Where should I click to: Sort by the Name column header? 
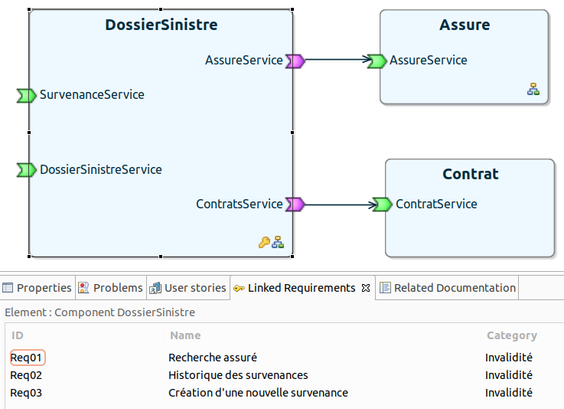click(x=185, y=335)
